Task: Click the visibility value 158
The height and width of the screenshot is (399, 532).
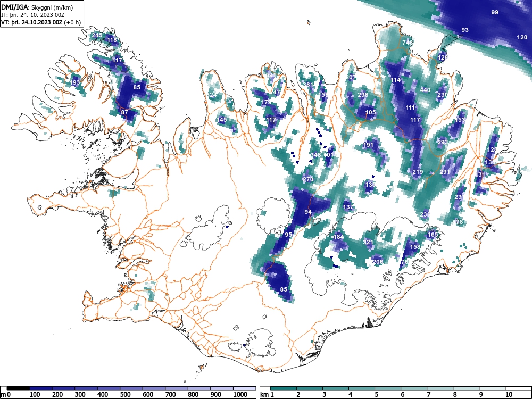Action: (x=415, y=247)
